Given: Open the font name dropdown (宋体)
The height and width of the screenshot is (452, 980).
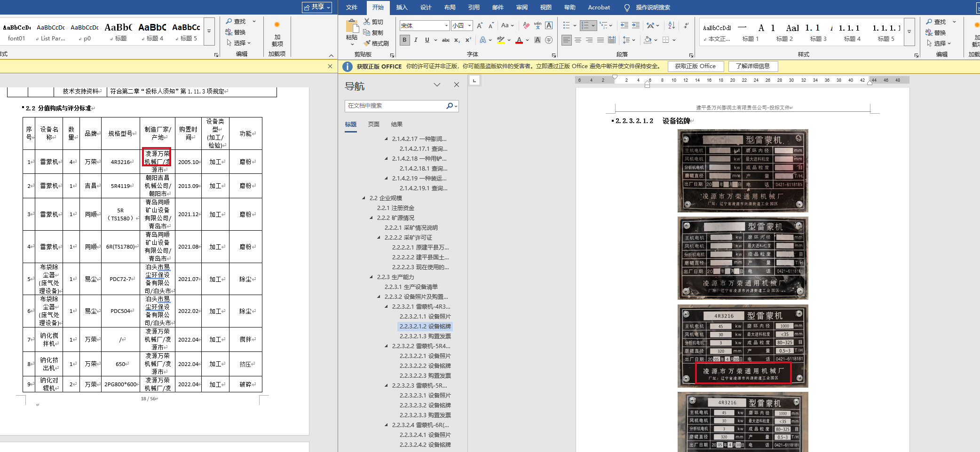Looking at the screenshot, I should click(x=446, y=25).
